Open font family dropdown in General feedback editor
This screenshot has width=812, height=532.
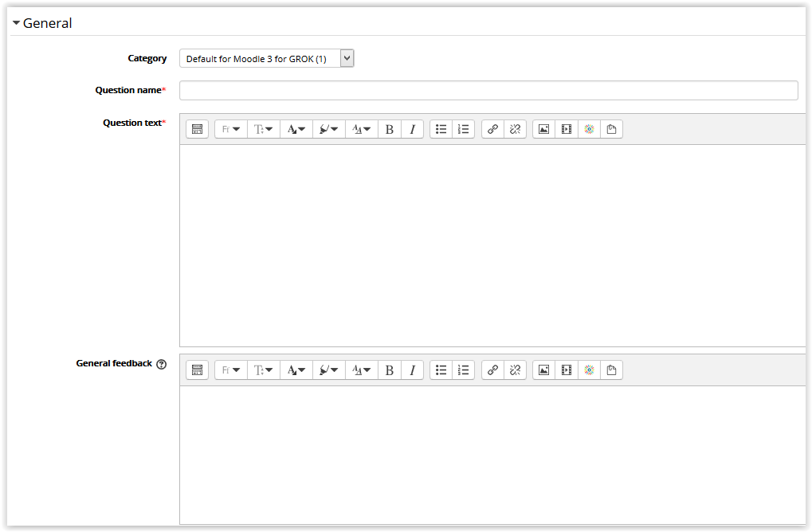(x=231, y=370)
